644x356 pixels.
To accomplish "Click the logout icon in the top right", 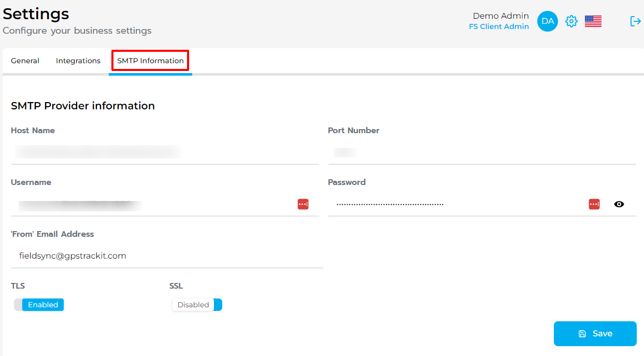I will tap(636, 21).
